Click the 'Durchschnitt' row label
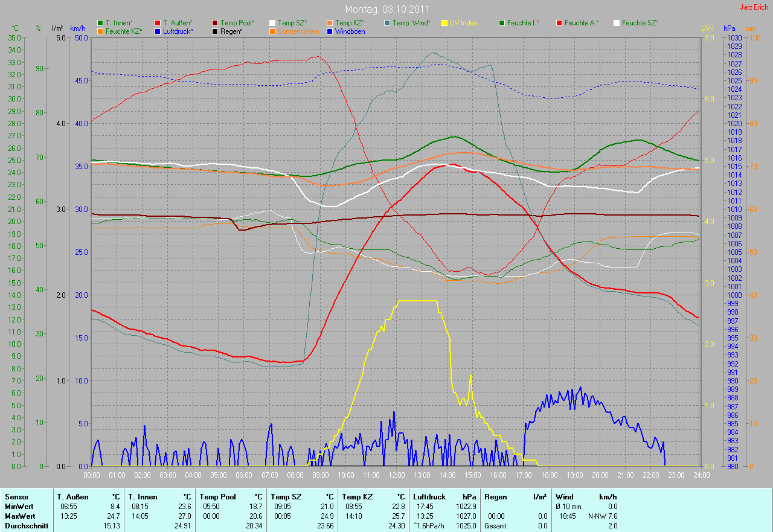Screen dimensions: 773x532 coord(26,526)
